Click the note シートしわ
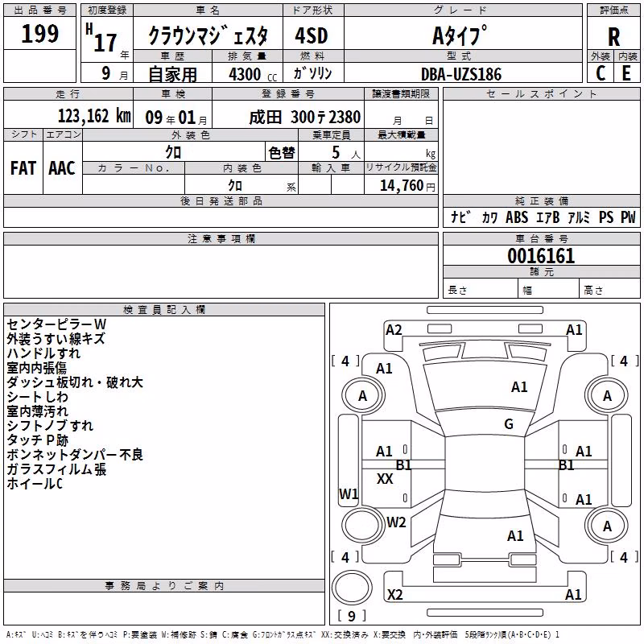Viewport: 644px width, 644px height. pos(37,397)
